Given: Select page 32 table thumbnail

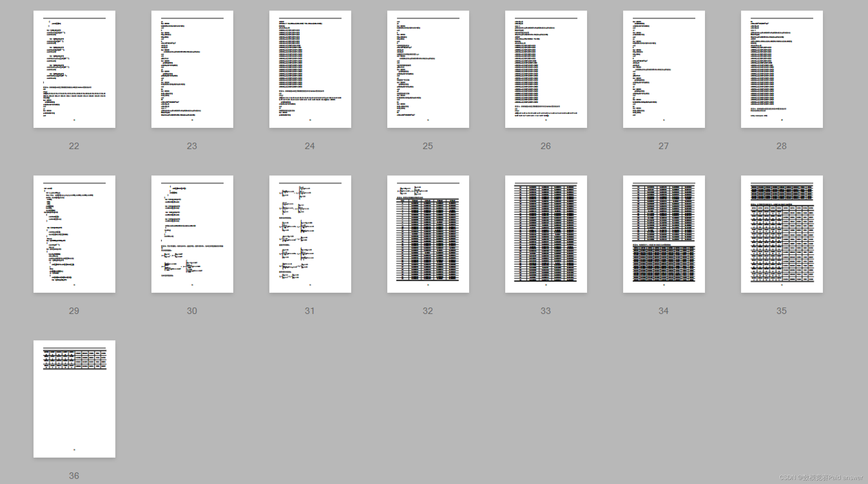Looking at the screenshot, I should pyautogui.click(x=428, y=234).
